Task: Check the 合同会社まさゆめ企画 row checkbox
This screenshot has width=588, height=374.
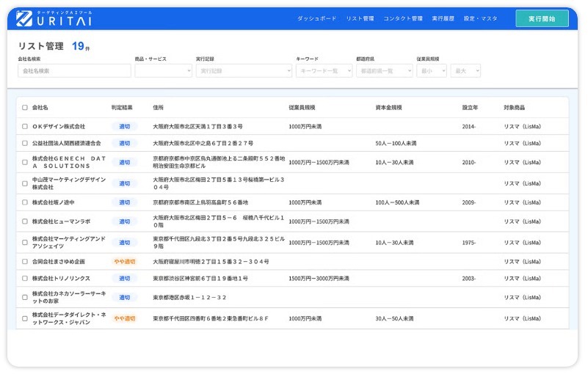Action: 25,262
